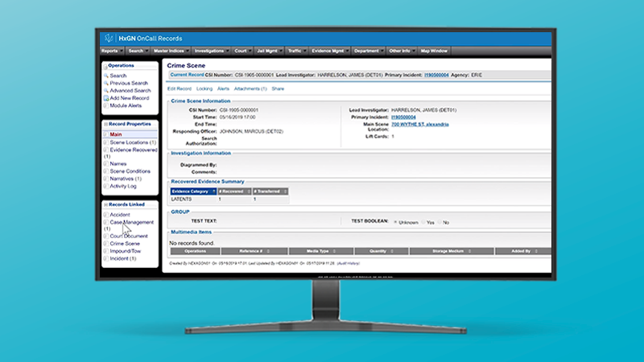This screenshot has height=362, width=644.
Task: Sort multimedia items by Storage Medium
Action: coord(452,251)
